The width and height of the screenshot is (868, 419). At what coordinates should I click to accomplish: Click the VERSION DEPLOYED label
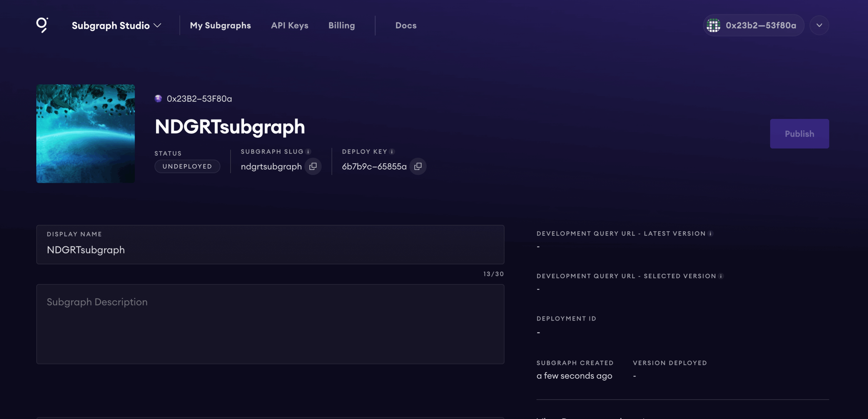point(670,363)
